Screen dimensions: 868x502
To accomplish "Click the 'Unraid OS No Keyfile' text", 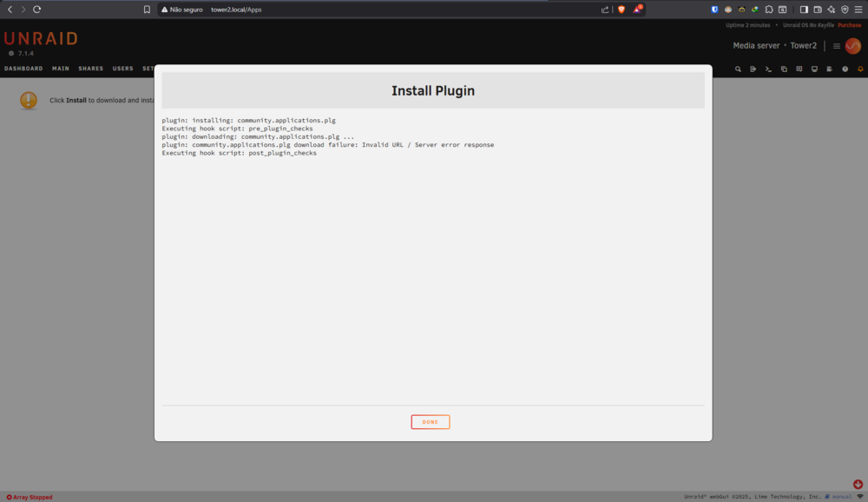I will click(x=808, y=25).
